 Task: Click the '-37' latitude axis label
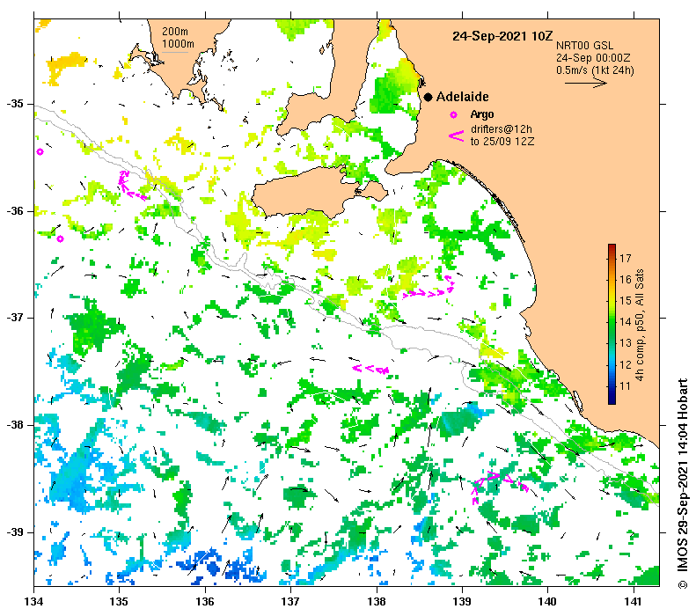pyautogui.click(x=15, y=318)
